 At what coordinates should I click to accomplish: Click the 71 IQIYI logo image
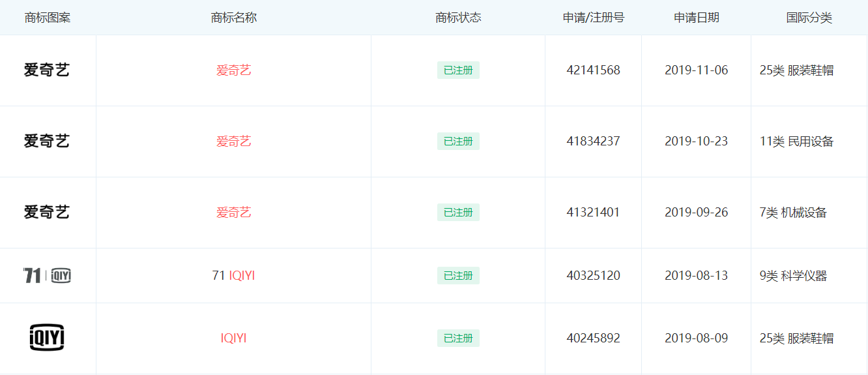tap(47, 275)
